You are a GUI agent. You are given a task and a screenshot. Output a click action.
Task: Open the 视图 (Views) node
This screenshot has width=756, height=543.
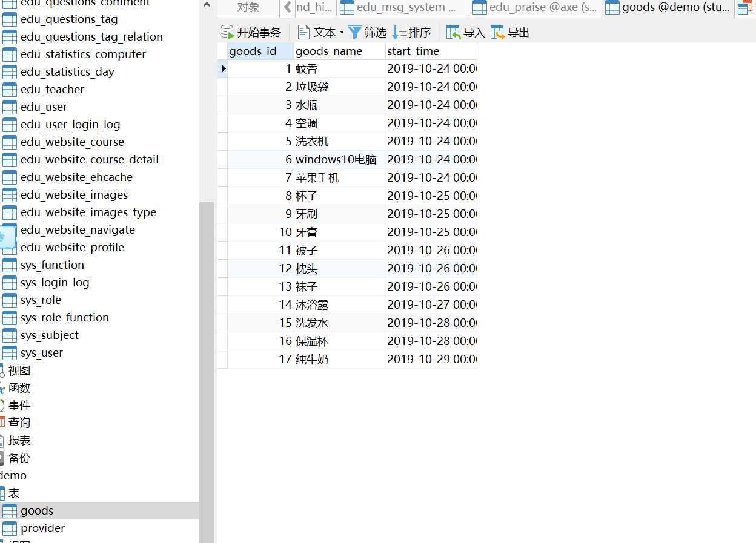pyautogui.click(x=19, y=370)
